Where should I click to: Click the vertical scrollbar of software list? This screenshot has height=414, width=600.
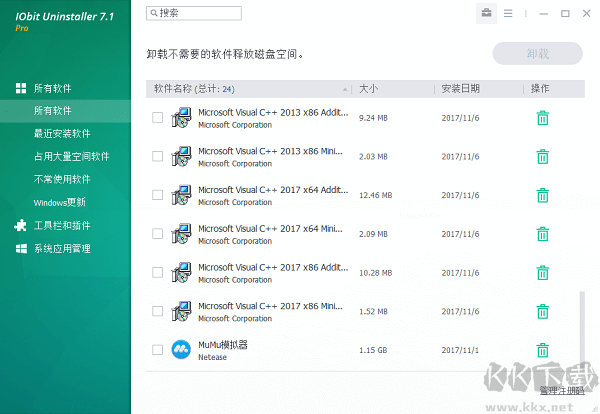[x=582, y=329]
